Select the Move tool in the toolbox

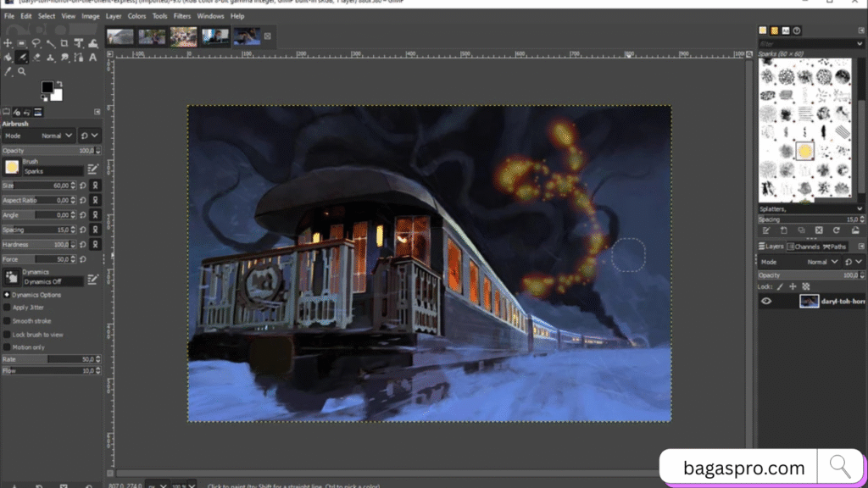point(8,43)
